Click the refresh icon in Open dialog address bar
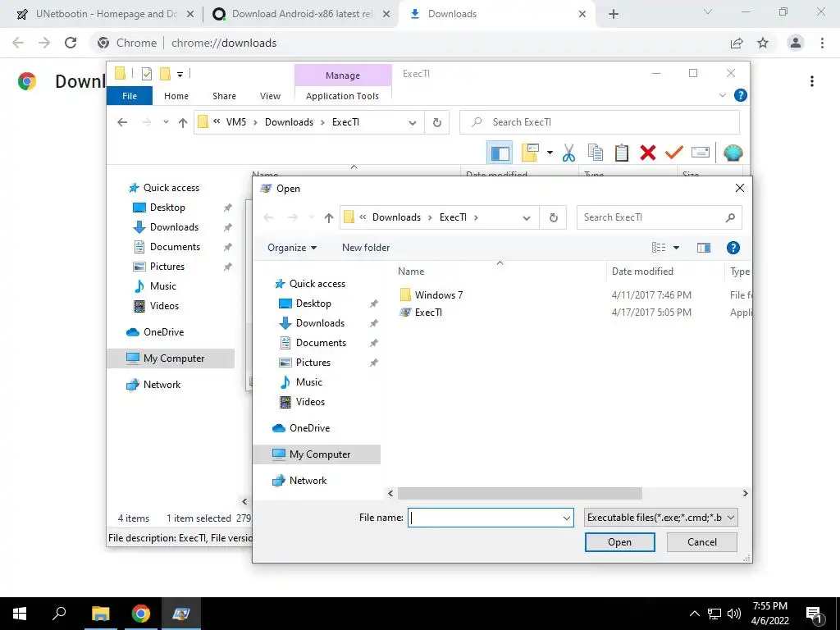This screenshot has width=840, height=630. [x=553, y=217]
